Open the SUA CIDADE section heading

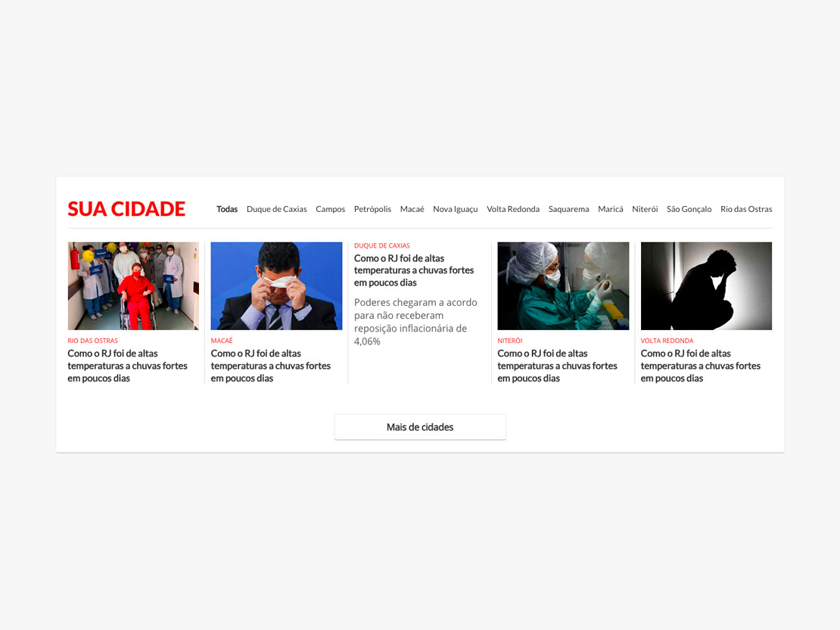point(126,208)
